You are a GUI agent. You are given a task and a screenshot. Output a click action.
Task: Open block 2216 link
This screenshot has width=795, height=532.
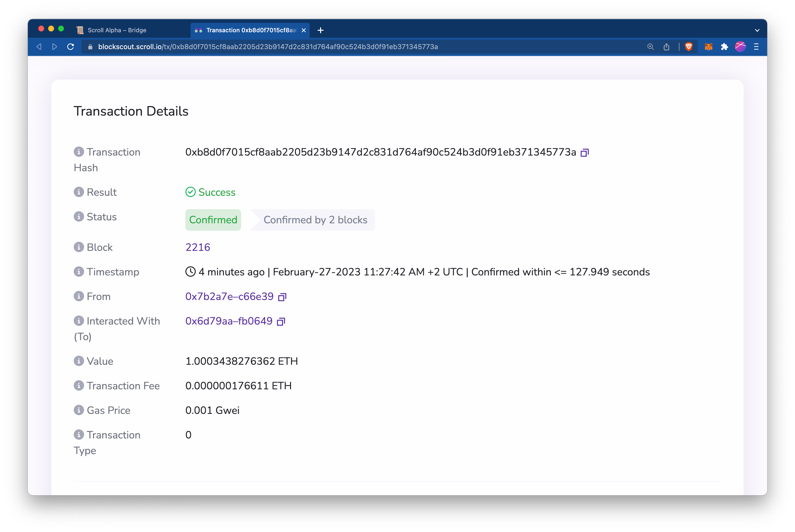198,247
